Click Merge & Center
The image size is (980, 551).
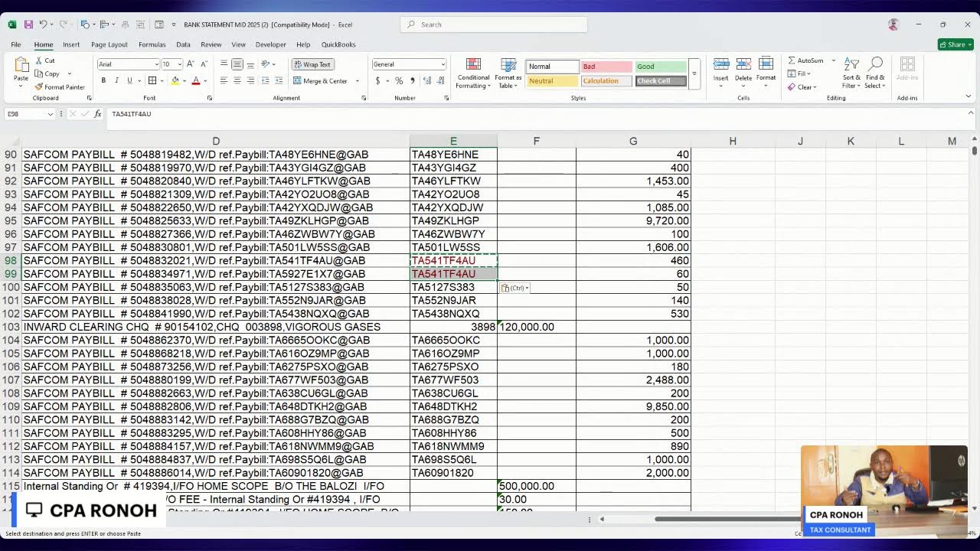pyautogui.click(x=320, y=80)
